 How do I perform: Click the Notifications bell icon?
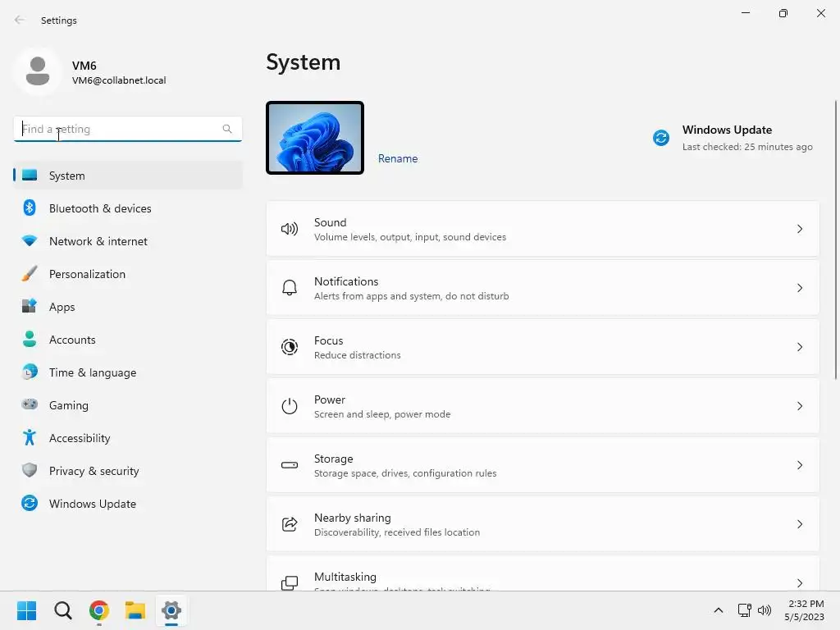[x=290, y=288]
